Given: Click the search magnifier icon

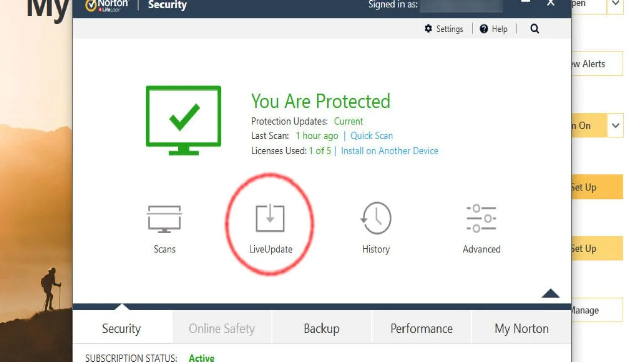Looking at the screenshot, I should click(x=534, y=29).
